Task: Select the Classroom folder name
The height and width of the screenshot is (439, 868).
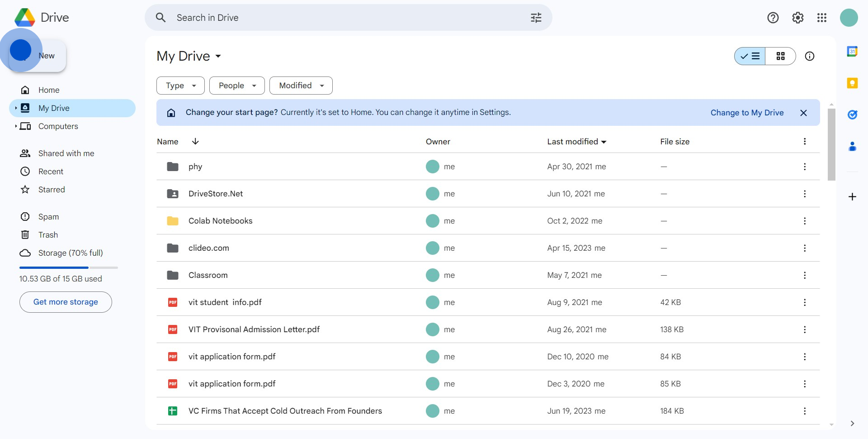Action: pyautogui.click(x=208, y=275)
